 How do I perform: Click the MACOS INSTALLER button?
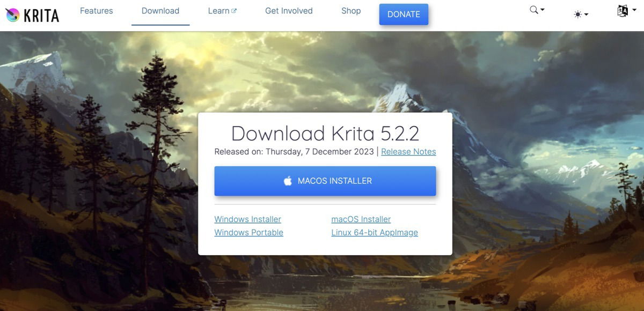pos(325,181)
